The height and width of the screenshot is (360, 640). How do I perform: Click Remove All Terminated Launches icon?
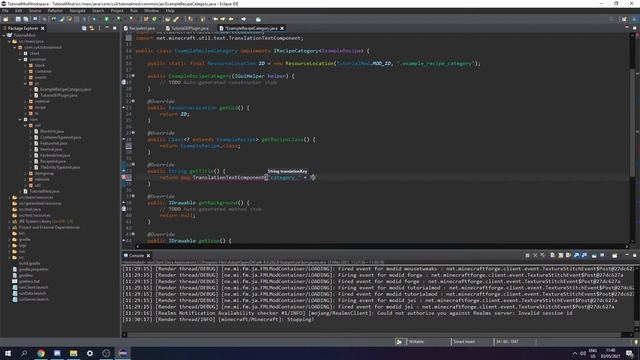[x=542, y=256]
